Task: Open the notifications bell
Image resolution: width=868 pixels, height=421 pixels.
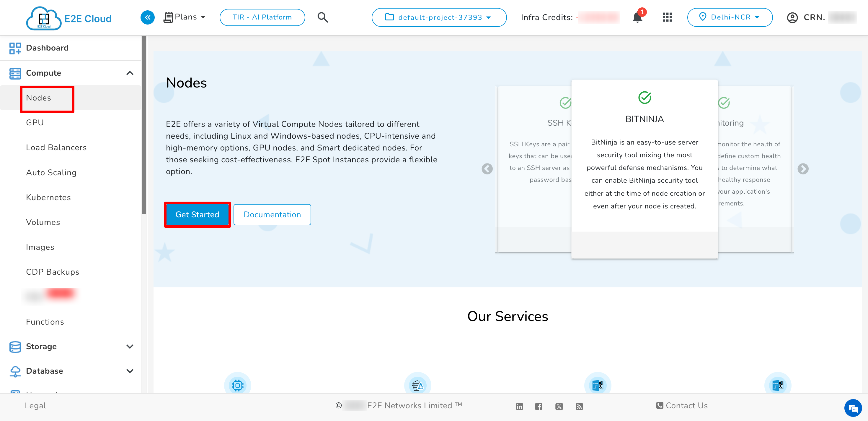Action: pos(637,17)
